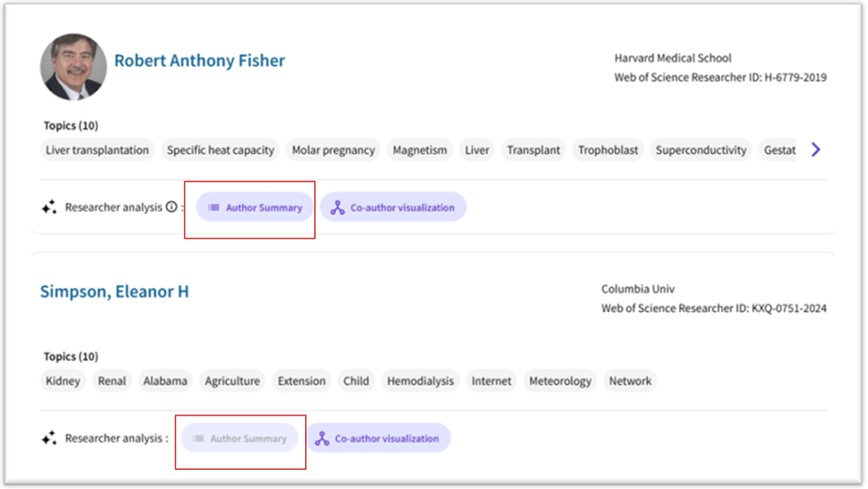868x489 pixels.
Task: Click the sparkle icon in Simpson's Researcher analysis
Action: [x=49, y=438]
